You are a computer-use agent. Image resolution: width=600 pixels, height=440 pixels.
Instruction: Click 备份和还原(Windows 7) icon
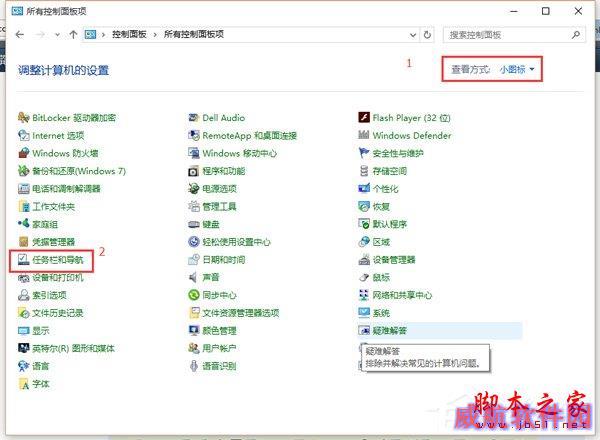pos(24,171)
